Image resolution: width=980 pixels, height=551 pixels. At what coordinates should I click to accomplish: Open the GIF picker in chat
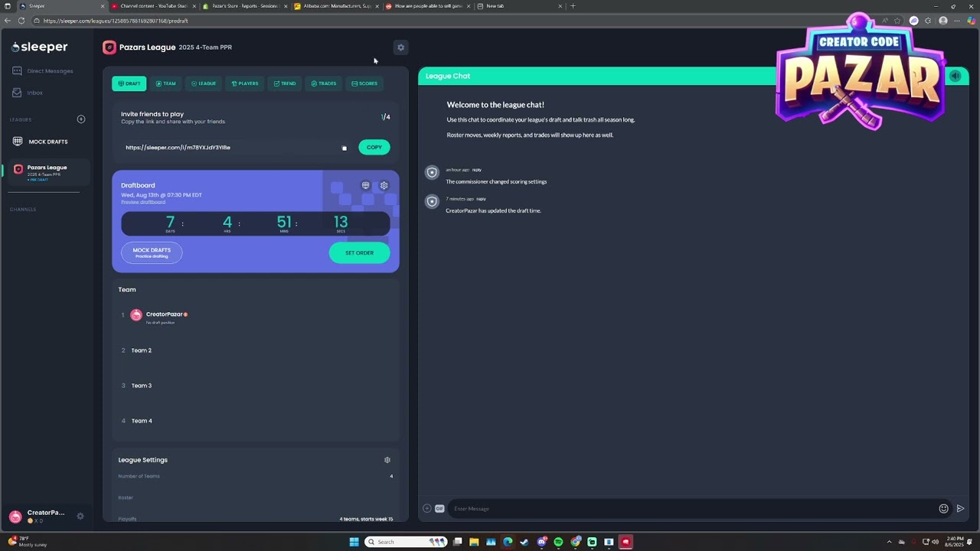439,508
